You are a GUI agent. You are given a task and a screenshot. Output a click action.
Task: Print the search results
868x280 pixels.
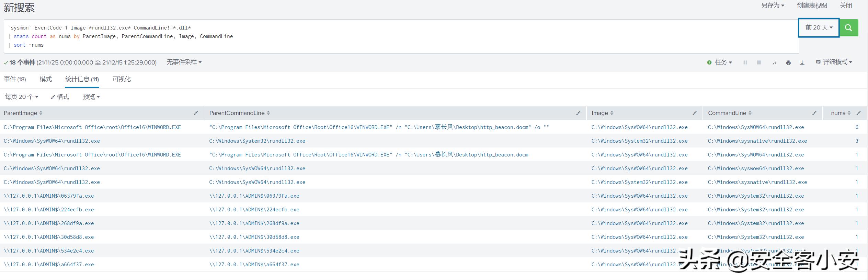coord(788,63)
